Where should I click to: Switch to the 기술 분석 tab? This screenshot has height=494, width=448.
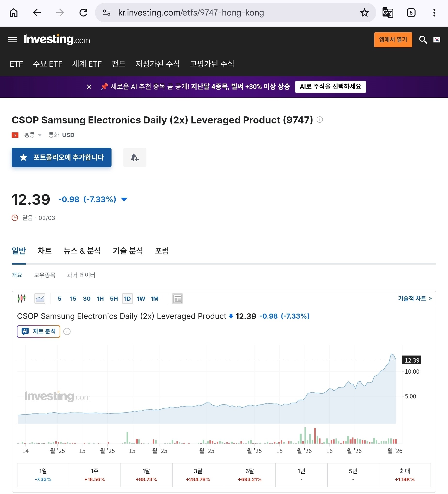(128, 251)
